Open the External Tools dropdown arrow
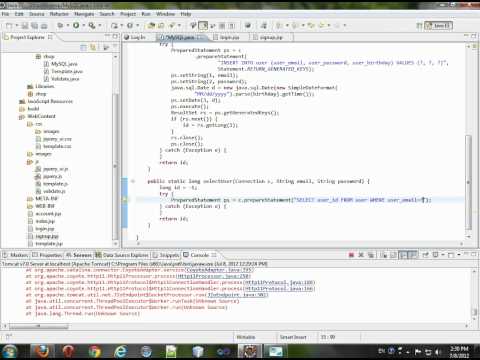The height and width of the screenshot is (360, 480). 100,25
